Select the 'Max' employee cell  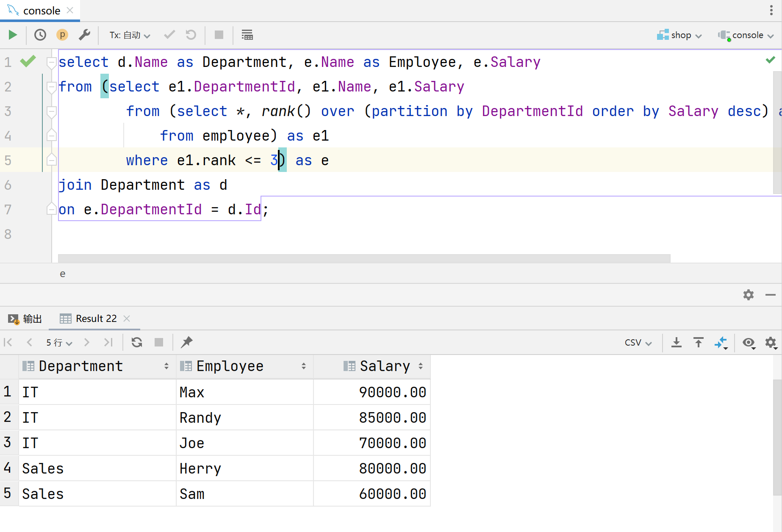(x=244, y=392)
